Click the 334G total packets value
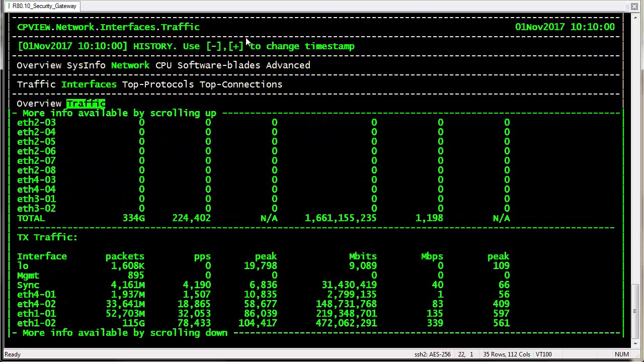Image resolution: width=644 pixels, height=362 pixels. 133,218
